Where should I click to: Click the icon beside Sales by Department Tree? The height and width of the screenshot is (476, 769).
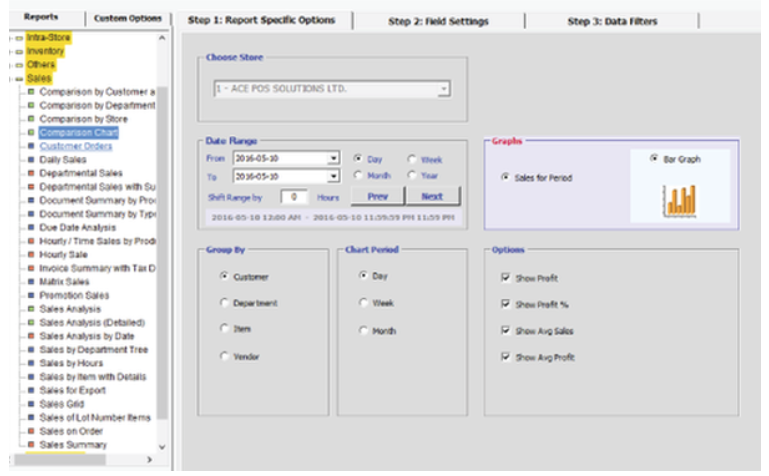click(31, 350)
